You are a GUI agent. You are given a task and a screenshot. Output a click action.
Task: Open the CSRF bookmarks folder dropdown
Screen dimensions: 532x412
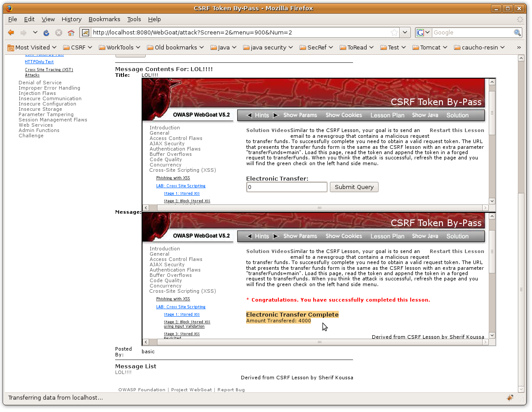point(78,47)
